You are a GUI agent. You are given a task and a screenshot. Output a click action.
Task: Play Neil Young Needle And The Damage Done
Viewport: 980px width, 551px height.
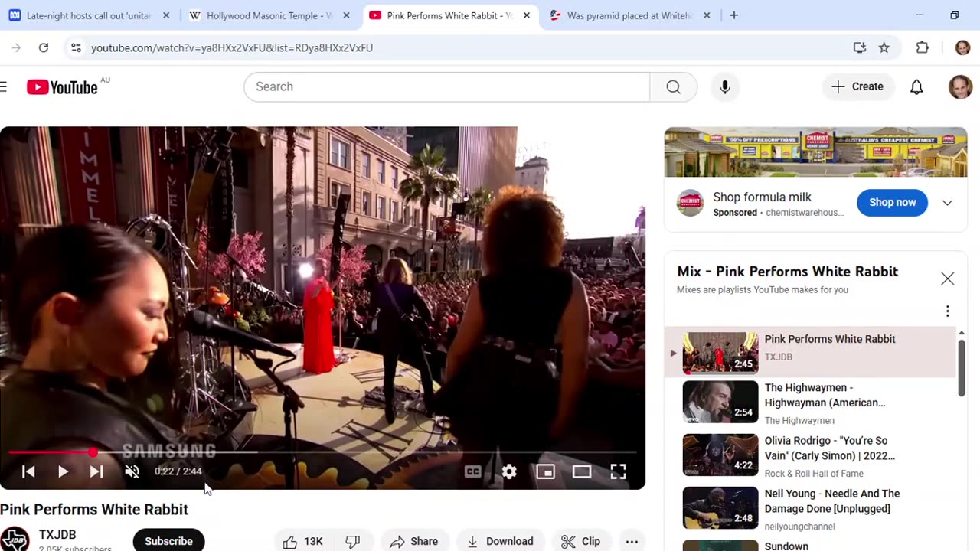click(x=810, y=508)
